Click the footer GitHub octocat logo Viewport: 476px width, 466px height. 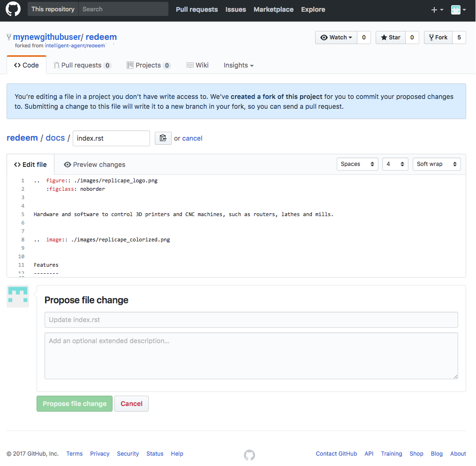pyautogui.click(x=249, y=455)
